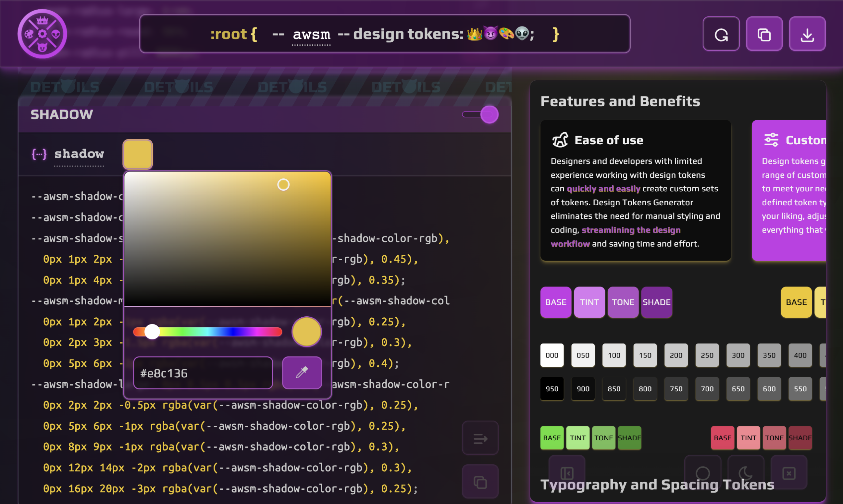The width and height of the screenshot is (843, 504).
Task: Click the "streamlining the design" highlighted text
Action: pos(631,230)
